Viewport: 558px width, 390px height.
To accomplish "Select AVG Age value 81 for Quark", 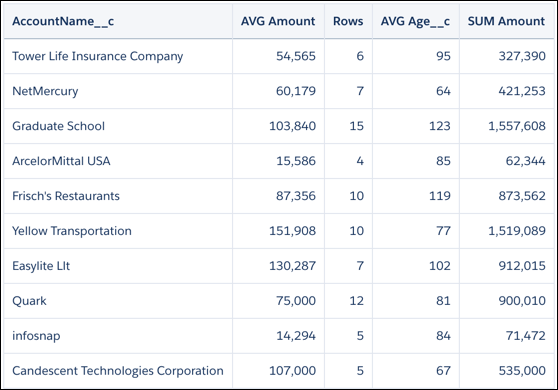I will click(443, 301).
